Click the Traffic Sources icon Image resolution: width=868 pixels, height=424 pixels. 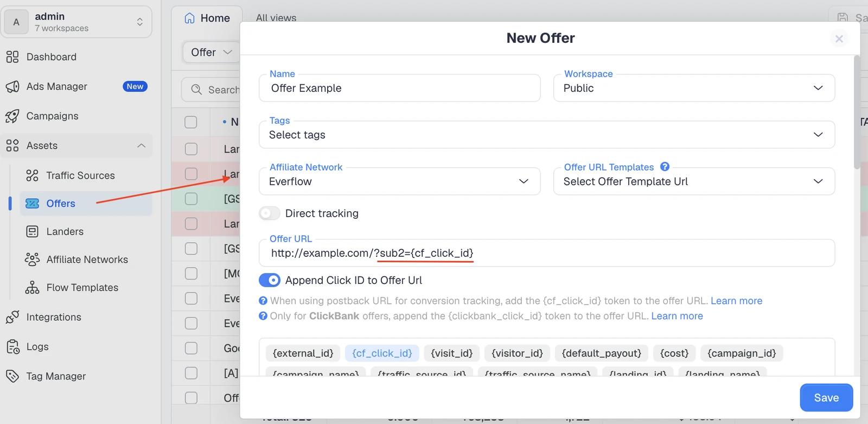click(32, 175)
